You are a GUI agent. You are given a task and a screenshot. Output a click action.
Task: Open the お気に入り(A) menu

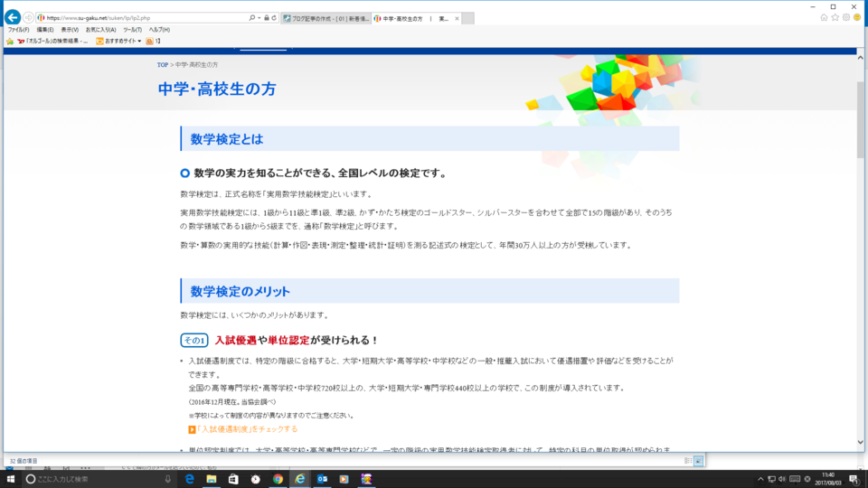point(100,30)
